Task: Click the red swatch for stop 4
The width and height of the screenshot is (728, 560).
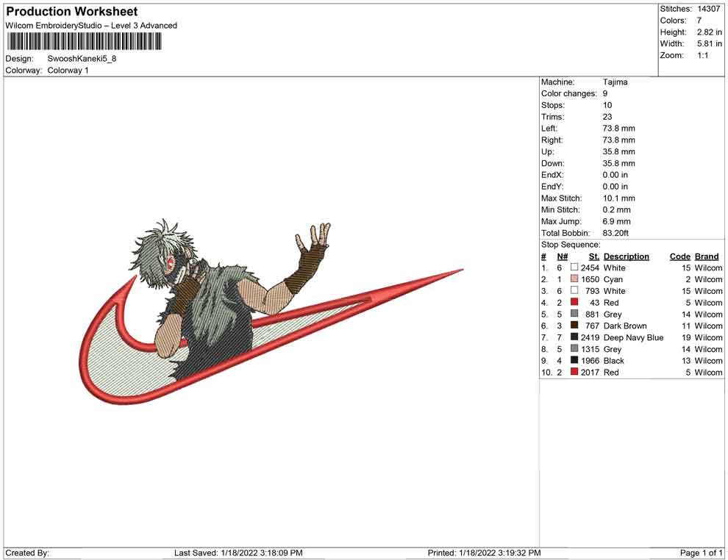Action: (574, 302)
